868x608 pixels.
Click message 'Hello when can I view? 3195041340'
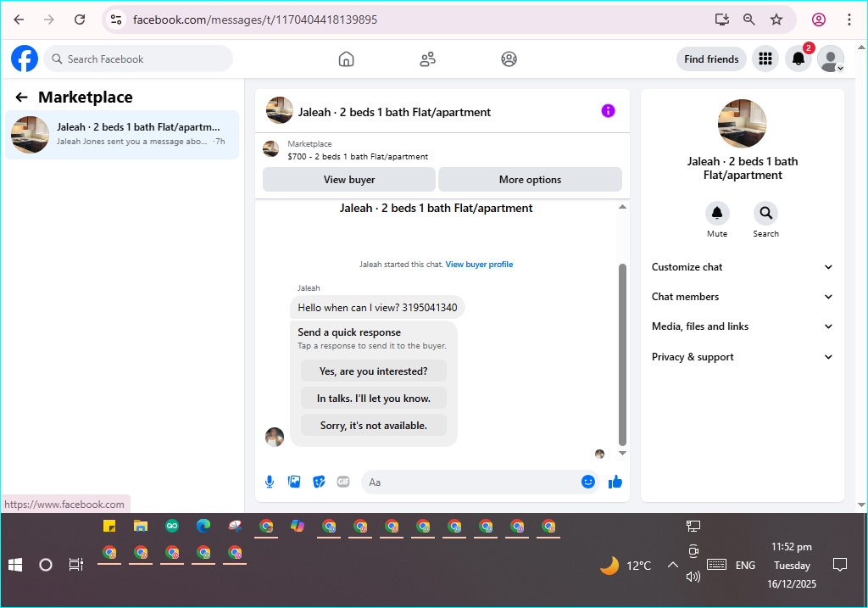tap(377, 307)
